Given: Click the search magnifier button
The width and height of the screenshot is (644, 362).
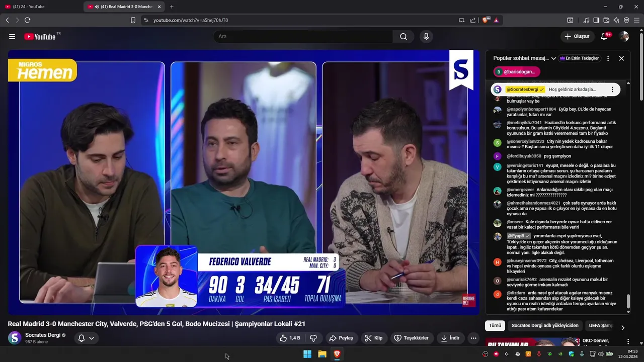Looking at the screenshot, I should pos(404,36).
